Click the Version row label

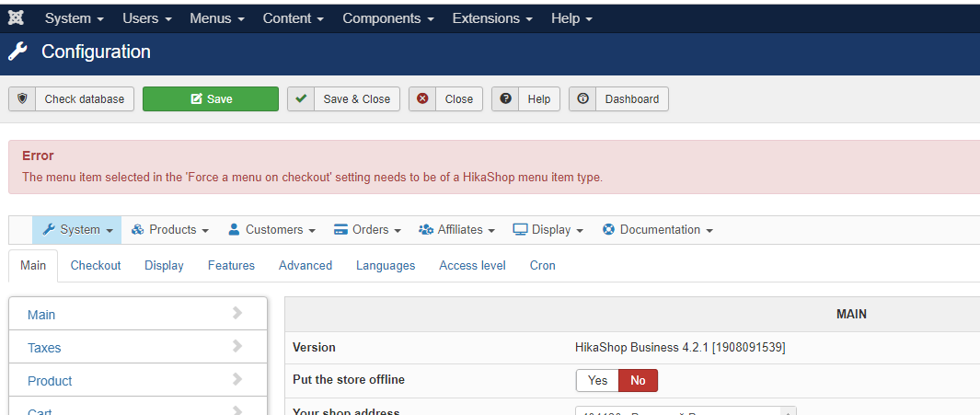click(314, 348)
